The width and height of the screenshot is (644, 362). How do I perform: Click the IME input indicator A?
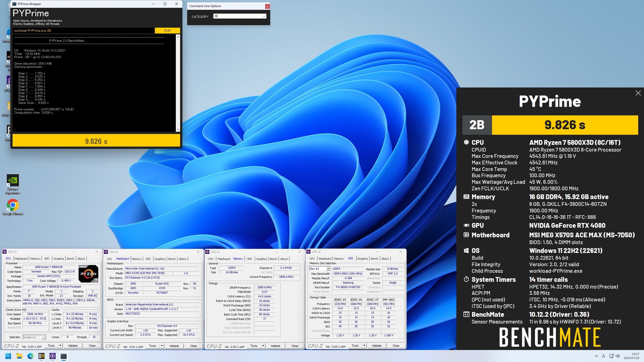click(x=603, y=356)
